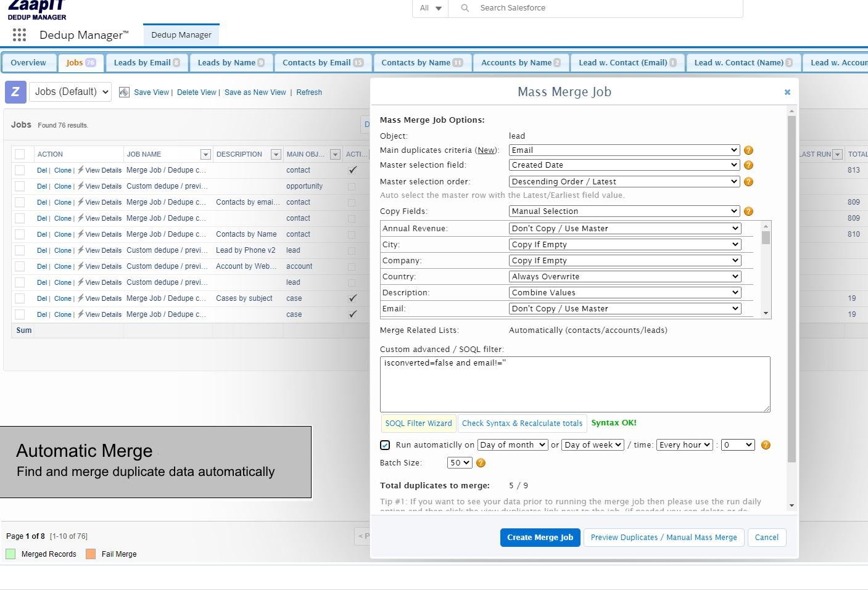868x590 pixels.
Task: Switch to the Overview tab
Action: pos(28,63)
